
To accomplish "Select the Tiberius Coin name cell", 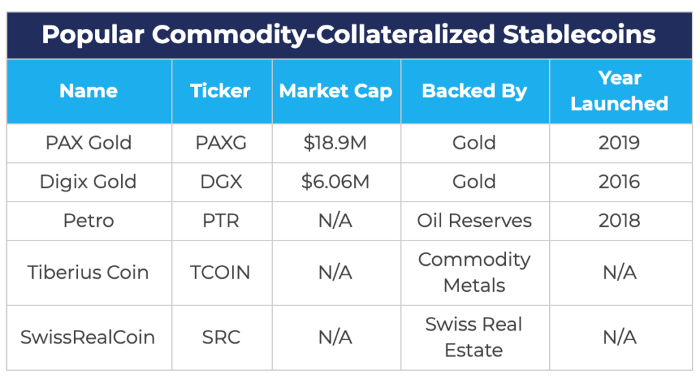I will [88, 272].
